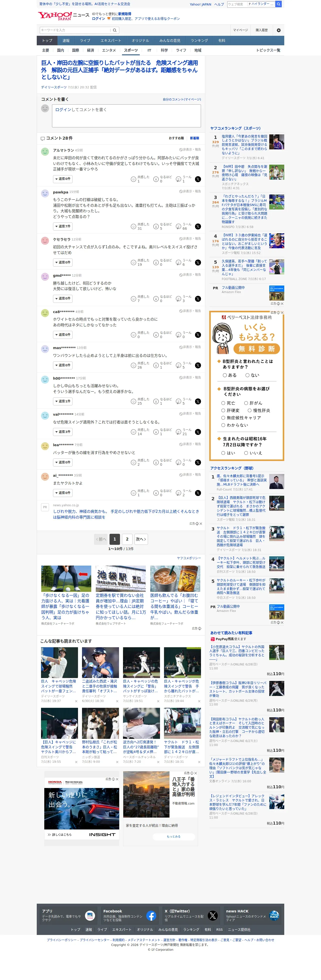This screenshot has width=321, height=980.
Task: Open the 池袋駅 commuter pass ad thumbnail
Action: (x=121, y=578)
